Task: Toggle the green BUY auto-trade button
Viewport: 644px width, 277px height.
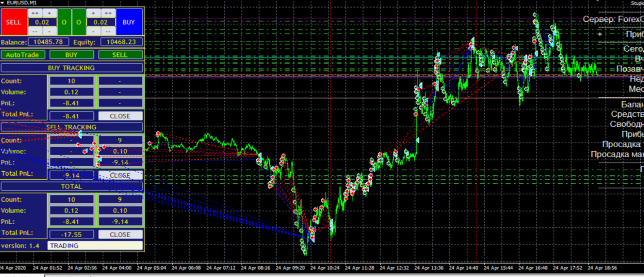Action: coord(71,55)
